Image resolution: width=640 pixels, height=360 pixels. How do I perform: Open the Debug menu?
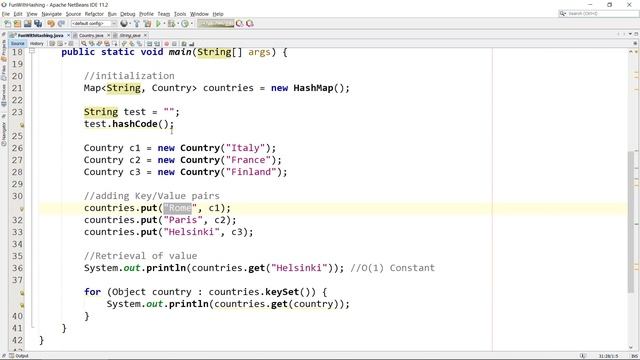[128, 14]
